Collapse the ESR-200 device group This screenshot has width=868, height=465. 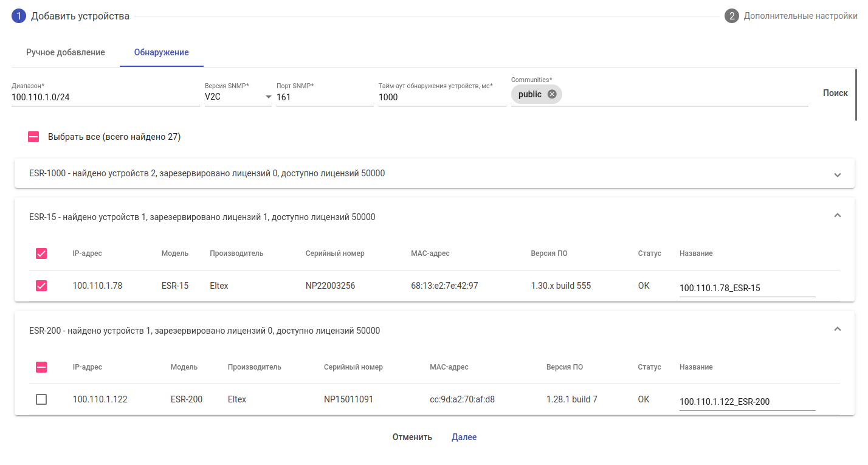[x=837, y=329]
